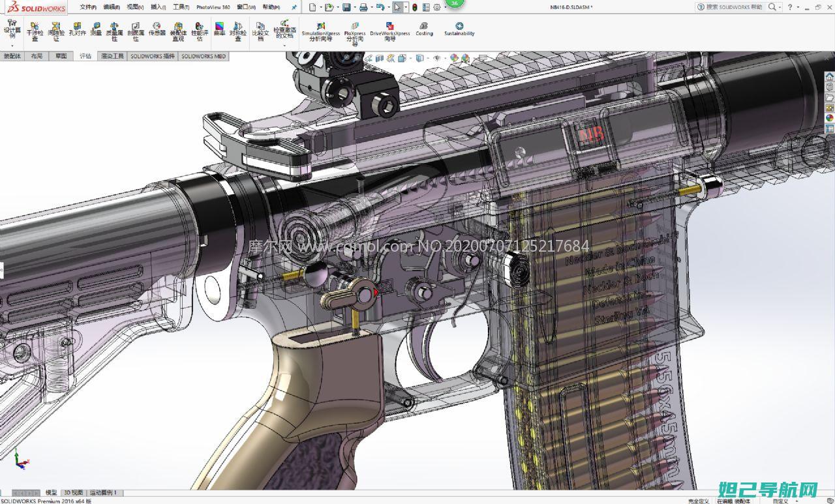Screen dimensions: 835x504
Task: Expand the Undo dropdown arrow
Action: coord(387,7)
